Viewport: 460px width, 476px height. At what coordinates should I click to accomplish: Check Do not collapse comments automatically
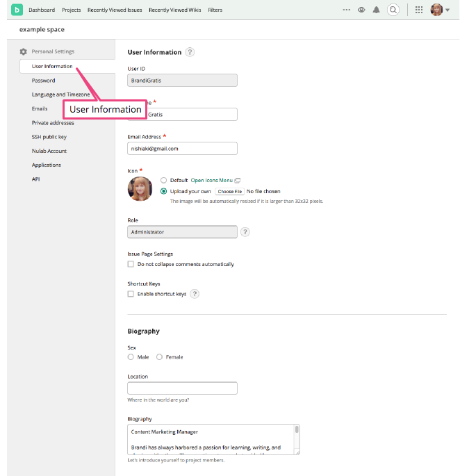[131, 264]
